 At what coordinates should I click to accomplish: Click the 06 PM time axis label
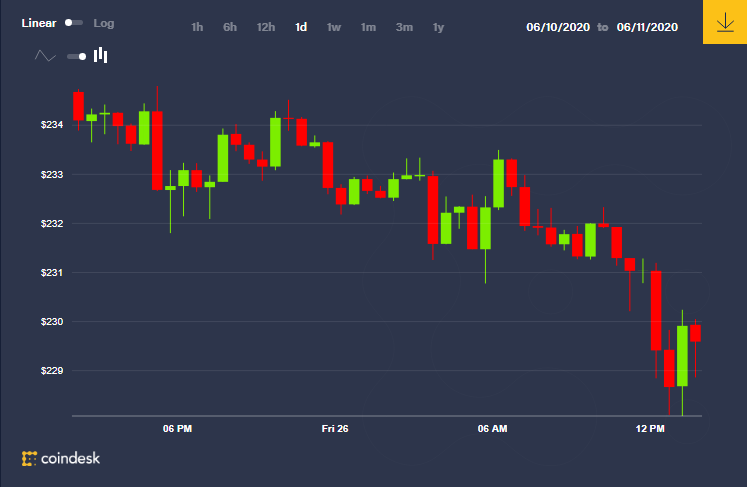[177, 429]
